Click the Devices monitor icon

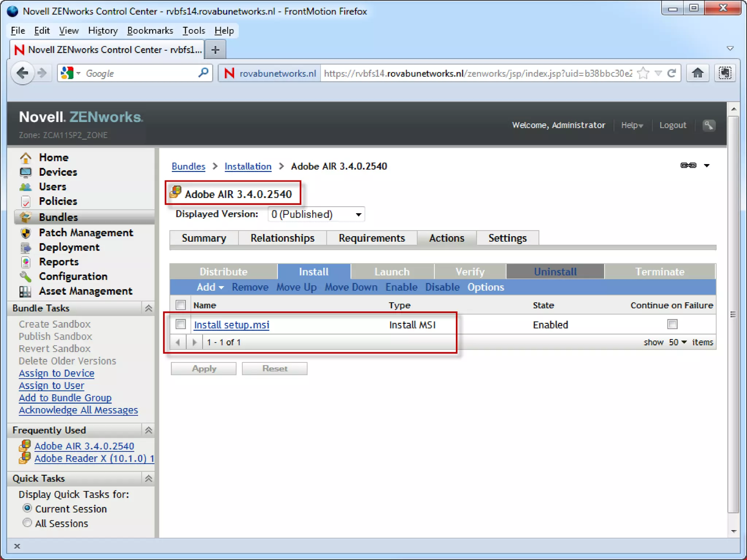pos(26,172)
